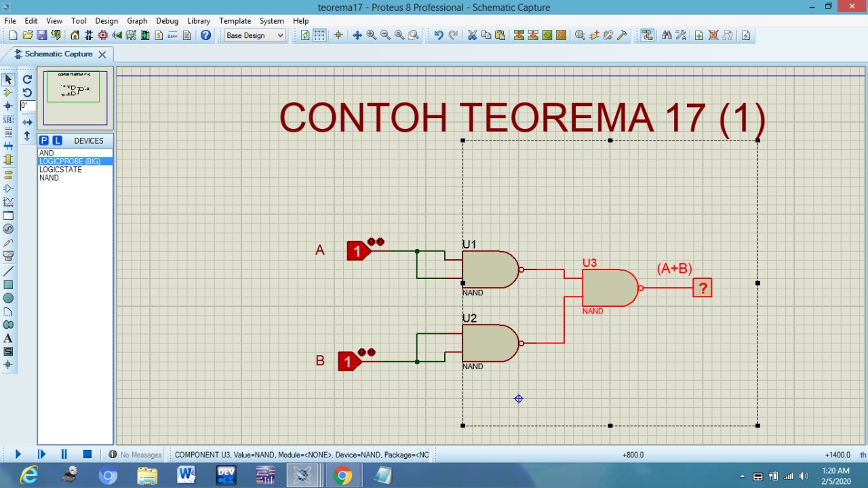Pause the simulation
The height and width of the screenshot is (488, 868).
(x=64, y=454)
